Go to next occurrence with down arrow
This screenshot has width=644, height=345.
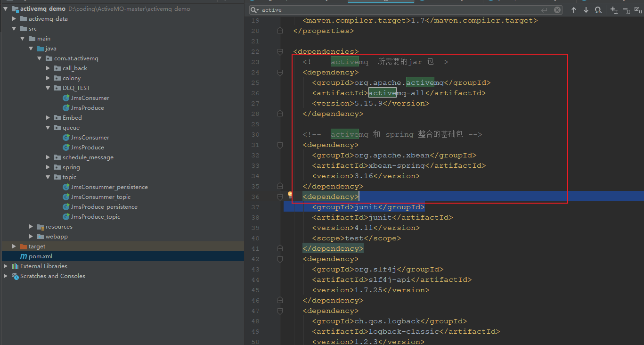[x=586, y=10]
